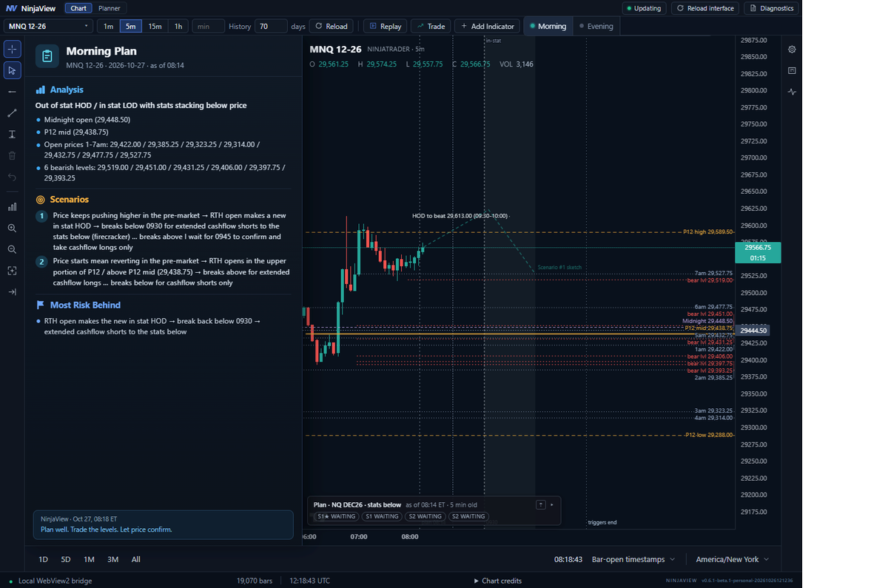This screenshot has height=588, width=888.
Task: Select the crosshair tool in left toolbar
Action: [12, 49]
